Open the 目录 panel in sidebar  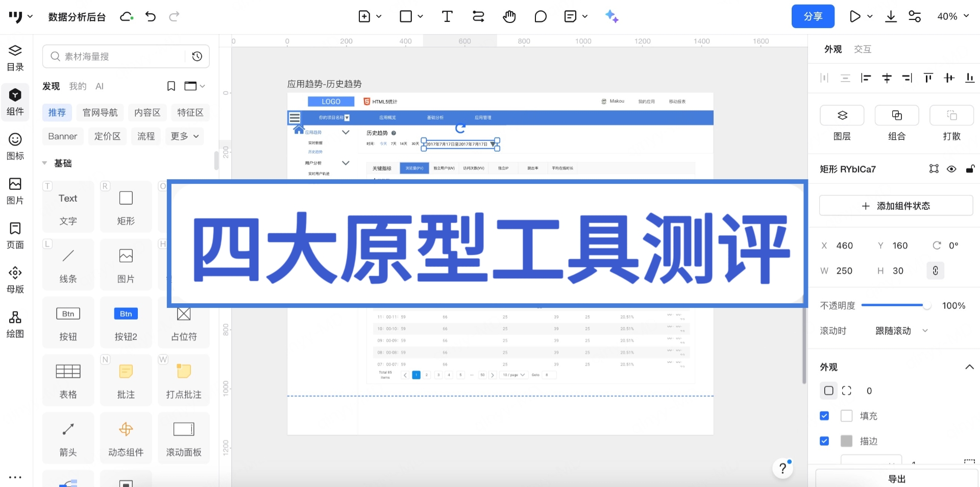[15, 58]
